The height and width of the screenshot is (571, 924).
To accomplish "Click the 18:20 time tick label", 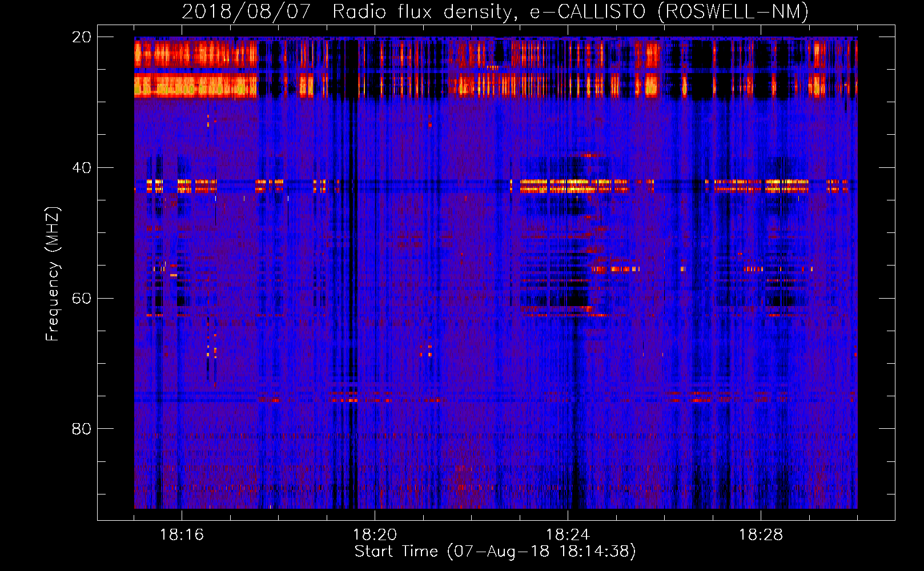I will 375,535.
